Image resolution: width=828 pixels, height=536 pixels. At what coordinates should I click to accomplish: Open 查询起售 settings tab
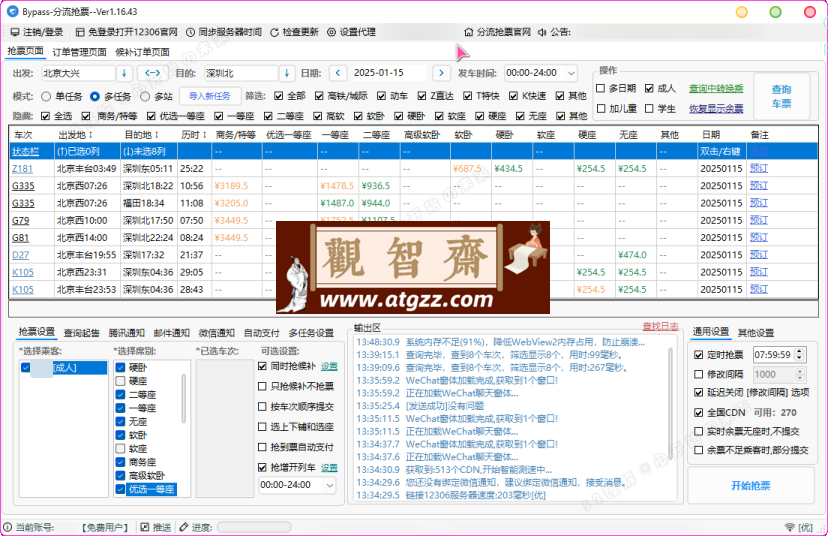pos(81,333)
